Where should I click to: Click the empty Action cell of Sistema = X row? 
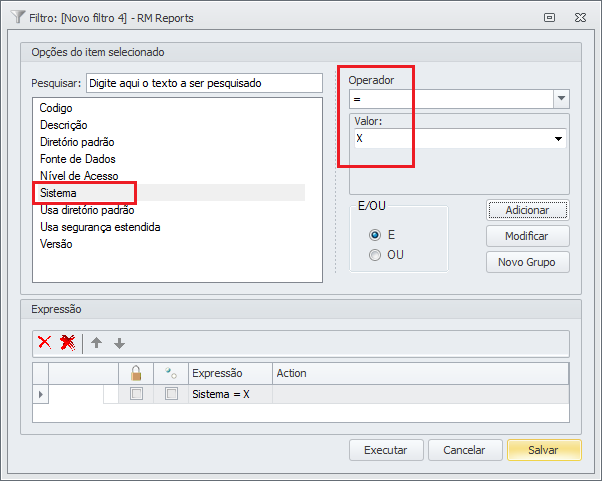pyautogui.click(x=420, y=394)
